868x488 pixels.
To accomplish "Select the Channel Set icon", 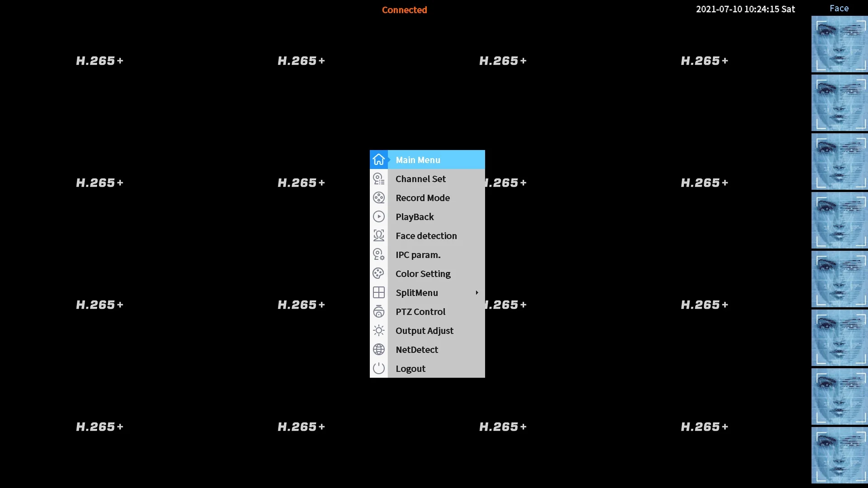I will [x=378, y=178].
